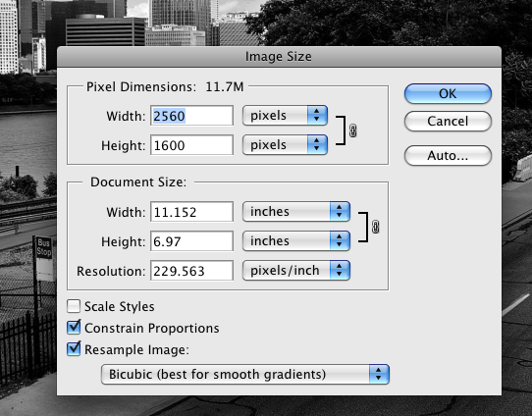Open the Bicubic resampling method dropdown
The image size is (532, 416).
(245, 374)
